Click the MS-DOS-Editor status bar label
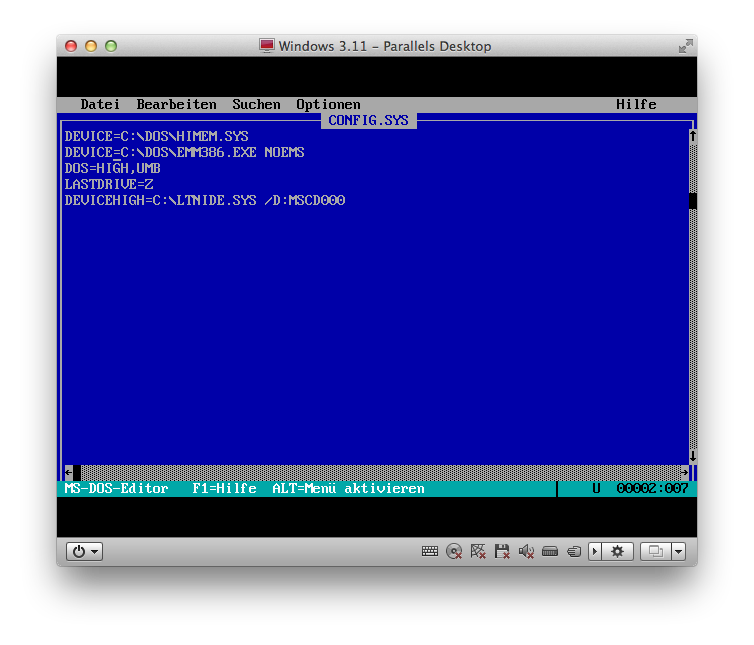This screenshot has width=754, height=645. tap(116, 489)
